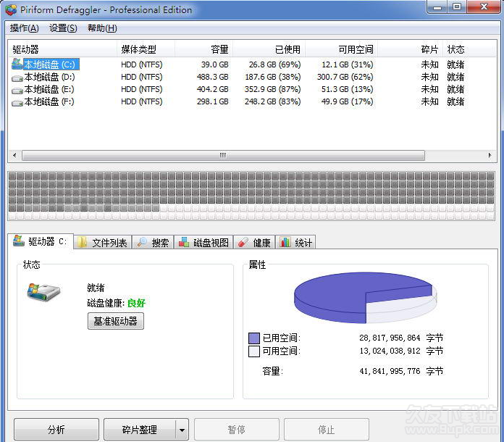Switch to the 搜索 tab
The height and width of the screenshot is (442, 504).
click(x=153, y=242)
